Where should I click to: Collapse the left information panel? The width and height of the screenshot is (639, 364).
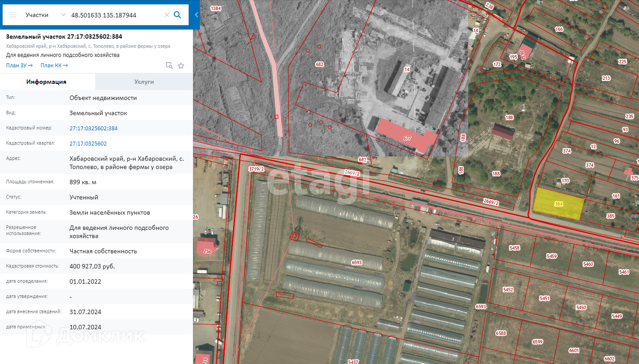[x=196, y=15]
